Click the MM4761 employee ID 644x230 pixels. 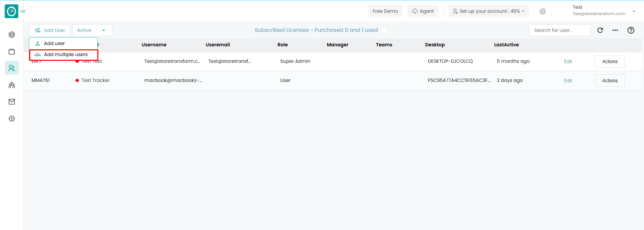point(41,80)
